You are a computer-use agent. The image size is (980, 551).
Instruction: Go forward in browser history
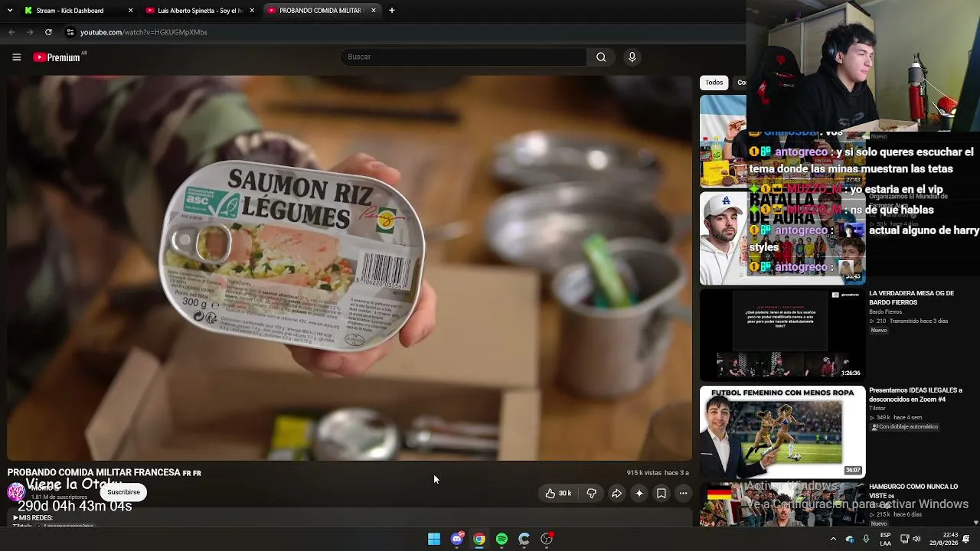pos(30,32)
